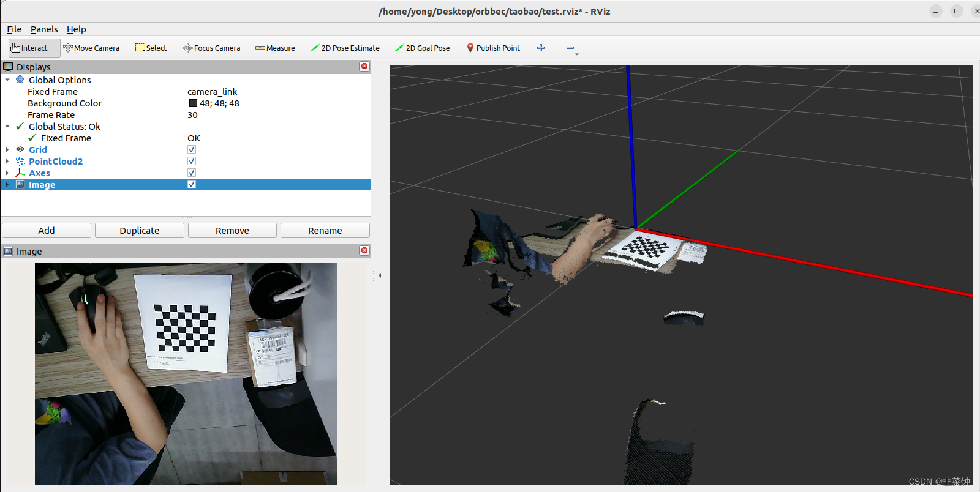Screen dimensions: 980x492
Task: Close the Displays panel
Action: tap(364, 66)
